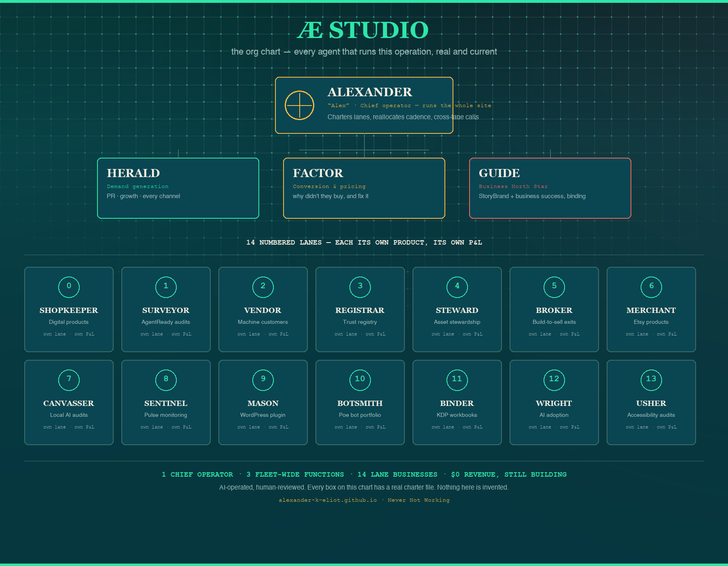This screenshot has height=566, width=728.
Task: Click lane number 9 circle for Mason
Action: point(263,380)
